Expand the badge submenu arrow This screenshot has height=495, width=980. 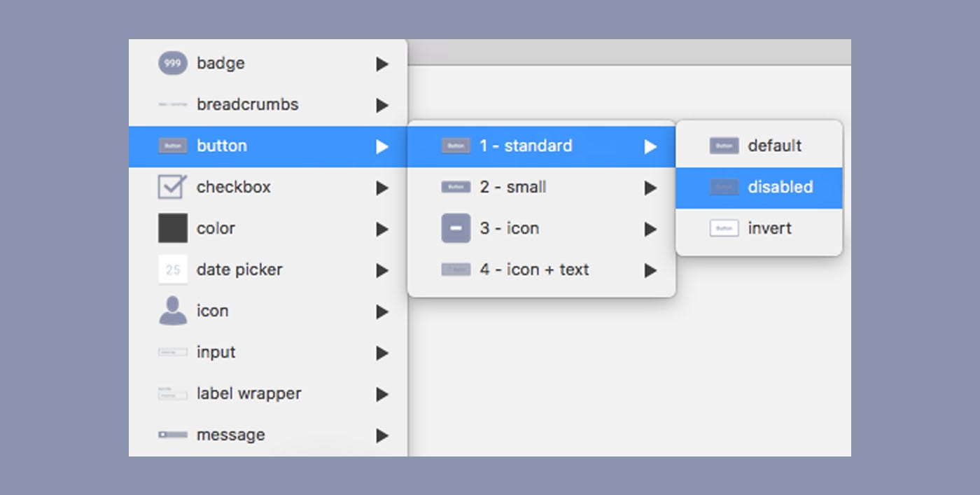point(382,63)
